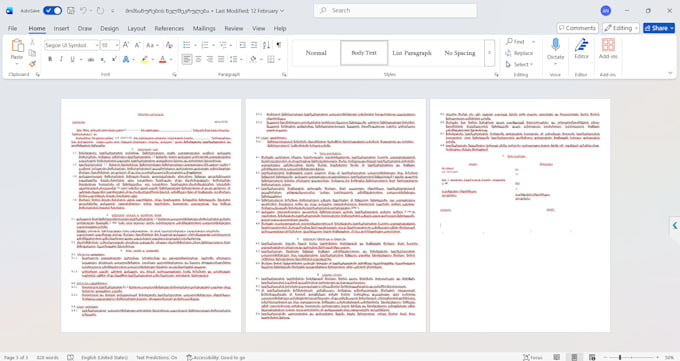The height and width of the screenshot is (361, 680).
Task: Set Align Left paragraph alignment
Action: (187, 59)
